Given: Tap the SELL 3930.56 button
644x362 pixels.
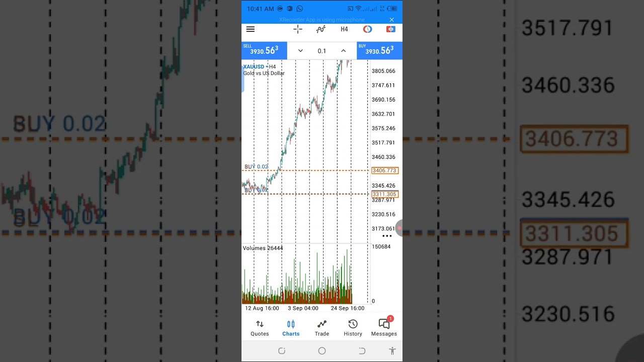Looking at the screenshot, I should point(264,50).
